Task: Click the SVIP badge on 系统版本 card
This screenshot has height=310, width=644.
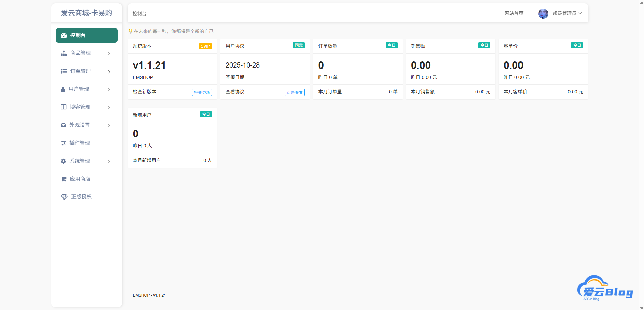Action: click(205, 46)
